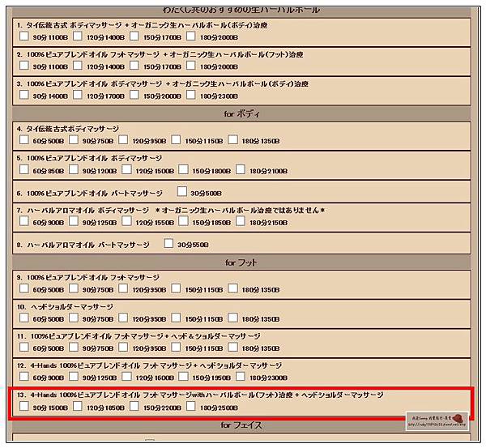The height and width of the screenshot is (448, 486).
Task: Select 90分 750B under item 11
Action: coord(74,348)
